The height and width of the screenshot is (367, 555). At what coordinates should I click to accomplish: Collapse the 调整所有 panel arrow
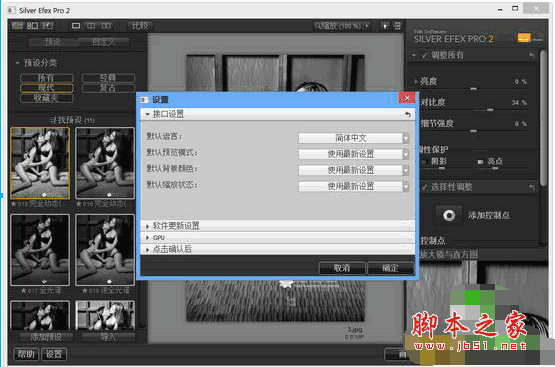[x=414, y=56]
